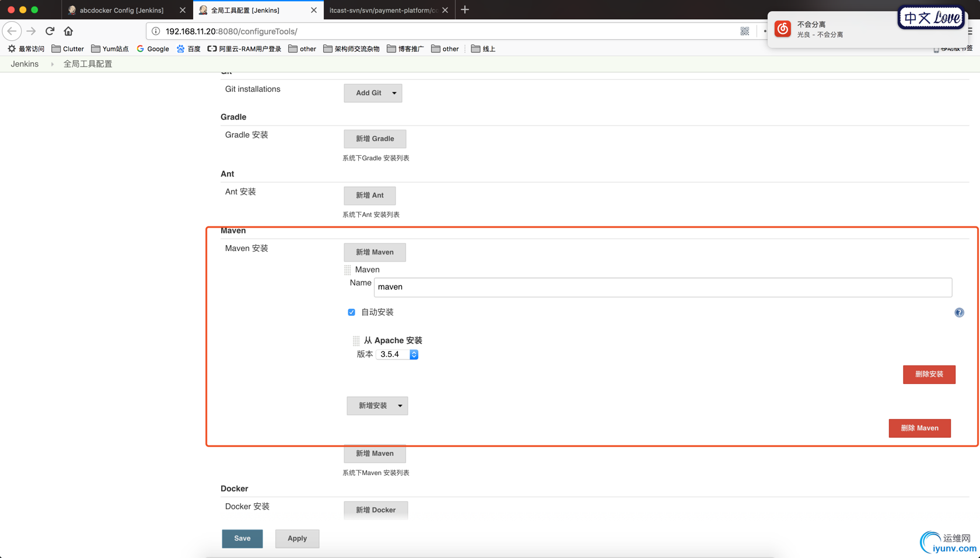Click the browser address bar URL
The width and height of the screenshot is (980, 558).
coord(232,31)
